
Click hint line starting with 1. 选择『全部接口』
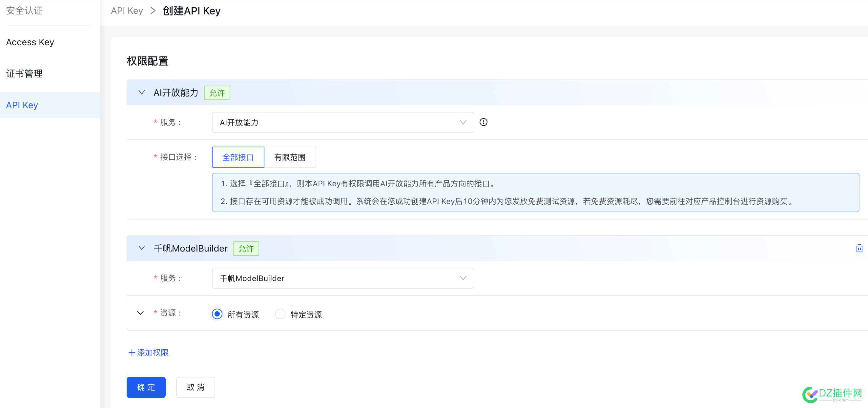pyautogui.click(x=359, y=184)
